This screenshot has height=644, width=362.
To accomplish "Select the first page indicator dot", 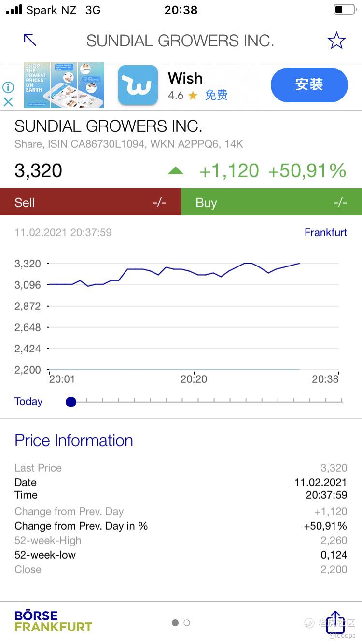I will pos(175,623).
